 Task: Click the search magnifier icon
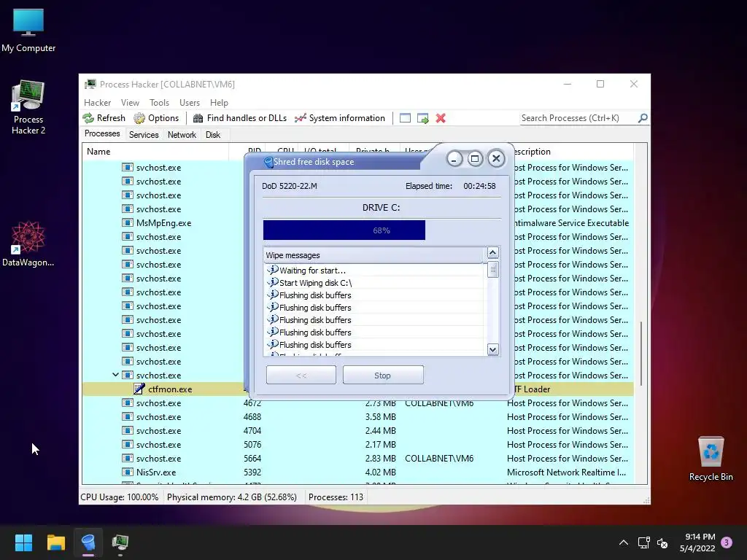pos(643,117)
